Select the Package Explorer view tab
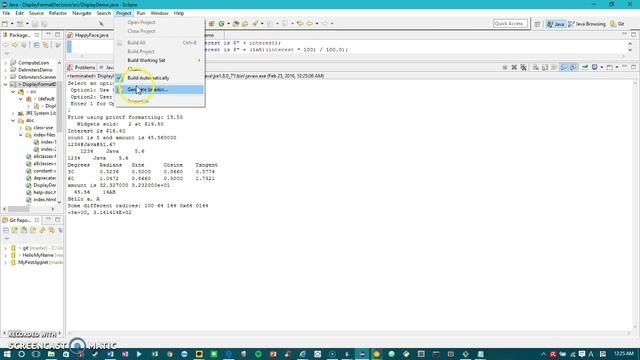 20,35
